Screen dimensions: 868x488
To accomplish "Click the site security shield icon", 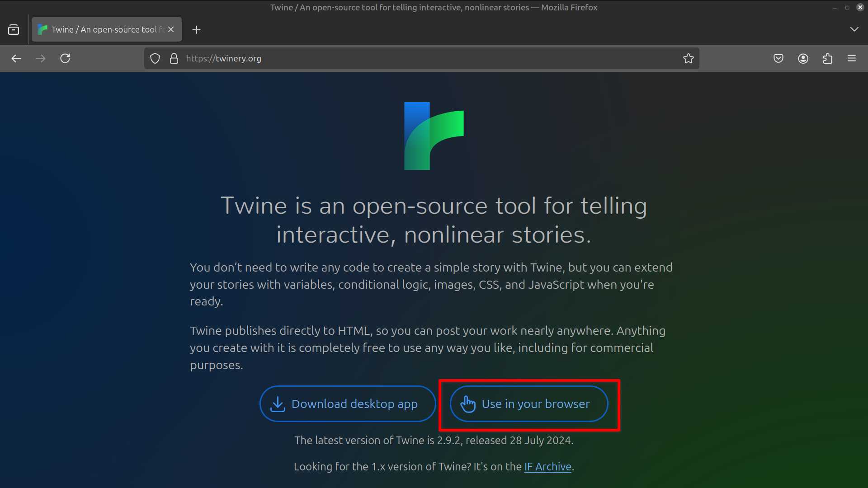I will click(x=155, y=58).
